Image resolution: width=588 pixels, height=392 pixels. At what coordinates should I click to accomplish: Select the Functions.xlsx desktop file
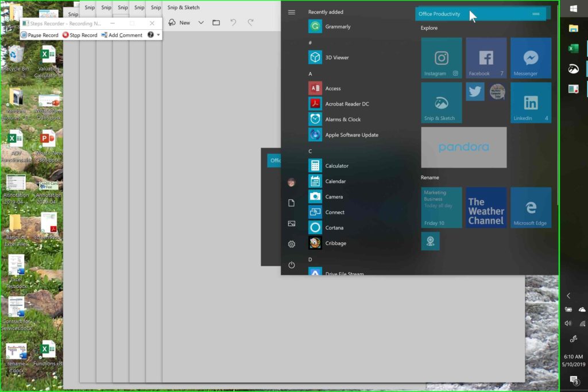(x=48, y=354)
